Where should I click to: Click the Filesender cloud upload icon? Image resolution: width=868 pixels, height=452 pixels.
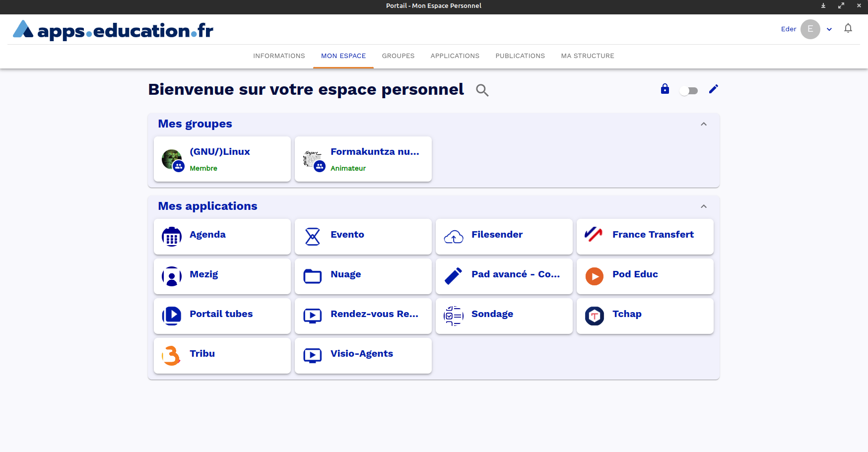pyautogui.click(x=454, y=237)
